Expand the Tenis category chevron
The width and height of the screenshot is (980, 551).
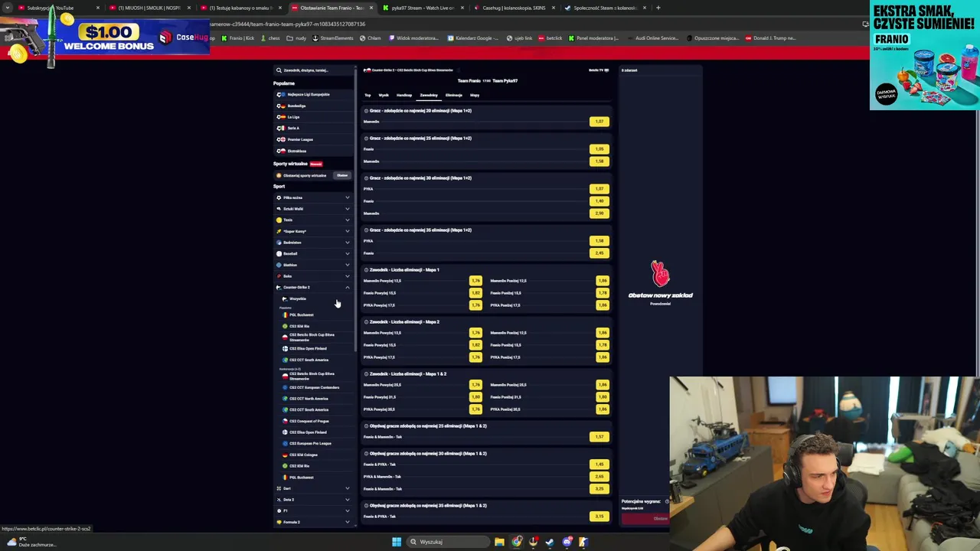coord(347,220)
